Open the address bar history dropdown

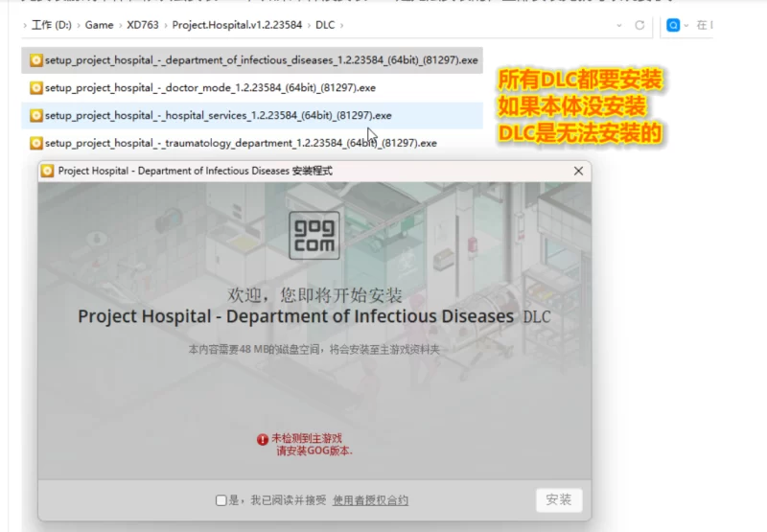click(x=619, y=25)
